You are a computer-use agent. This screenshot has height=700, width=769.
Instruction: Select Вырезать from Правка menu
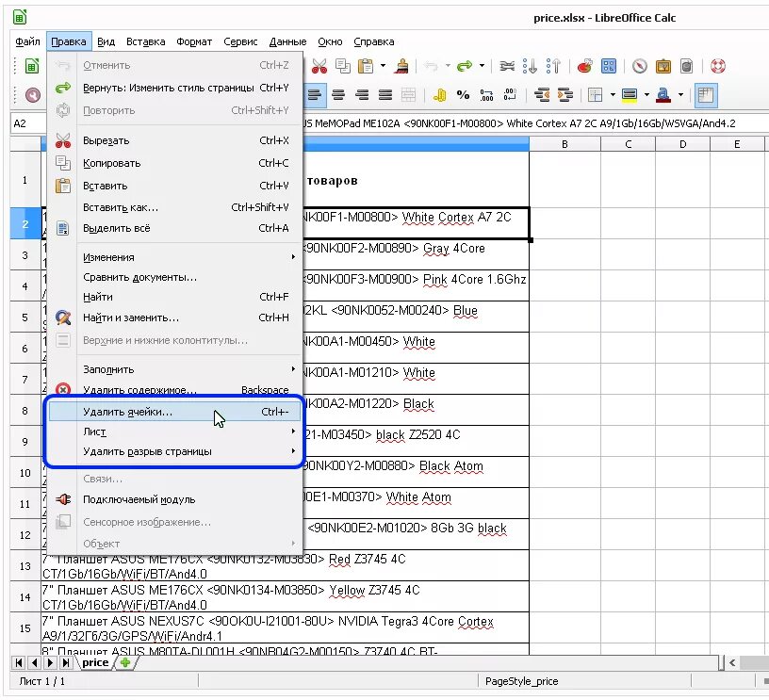point(174,140)
